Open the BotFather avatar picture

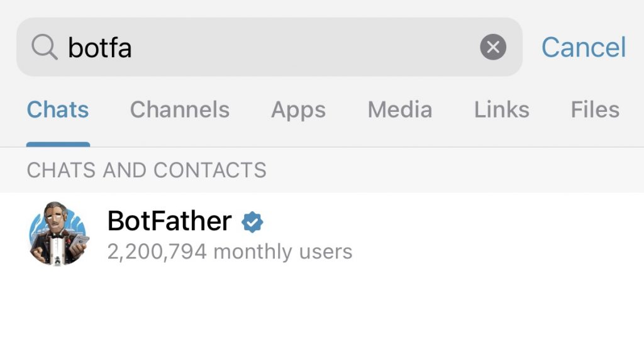[x=58, y=233]
